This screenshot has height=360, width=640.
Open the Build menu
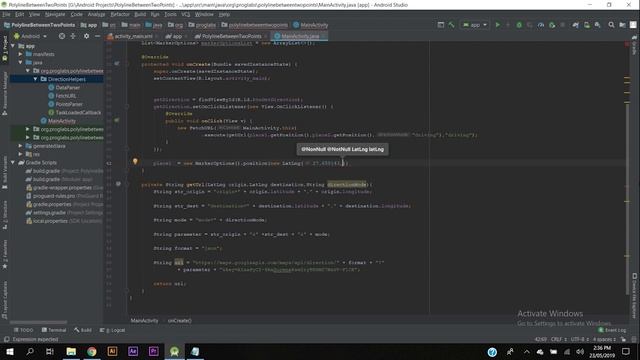pyautogui.click(x=140, y=14)
